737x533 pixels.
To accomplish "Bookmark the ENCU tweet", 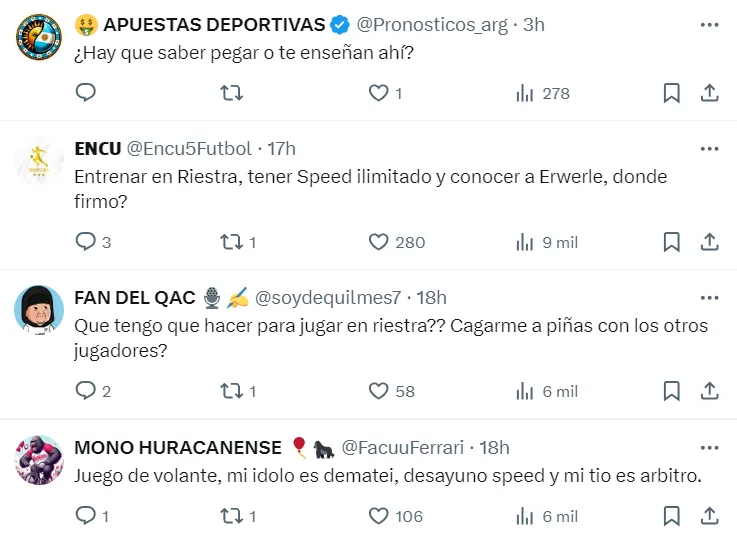I will (672, 242).
